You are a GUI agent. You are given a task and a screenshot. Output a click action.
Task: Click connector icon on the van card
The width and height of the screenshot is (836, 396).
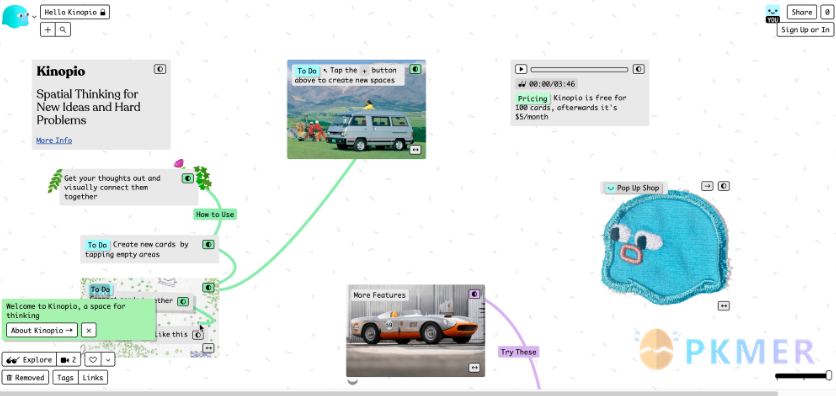click(x=415, y=69)
